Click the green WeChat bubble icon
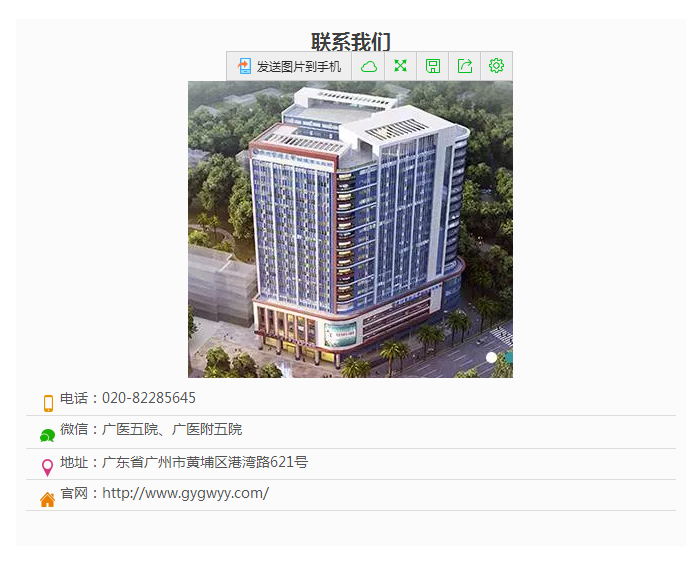The image size is (696, 568). (x=47, y=436)
